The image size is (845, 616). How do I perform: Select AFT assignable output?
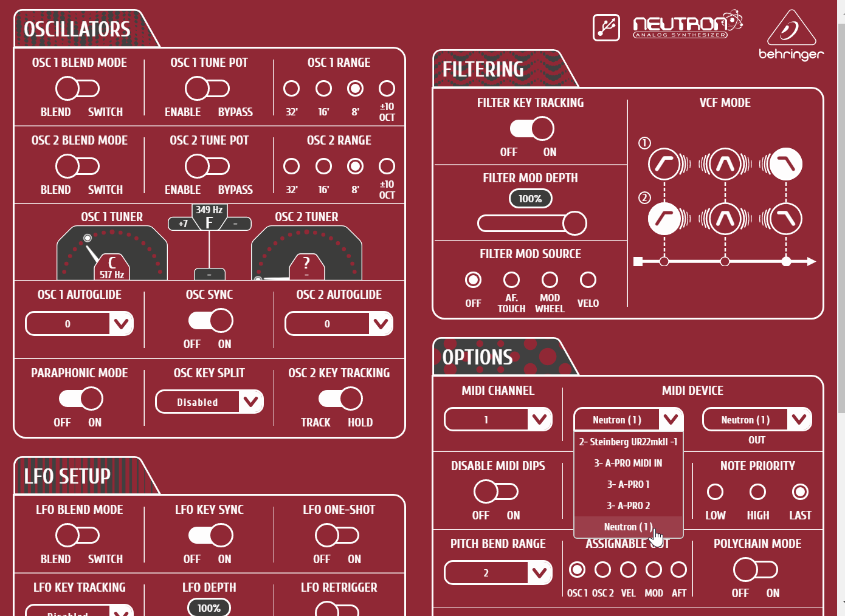click(x=678, y=570)
